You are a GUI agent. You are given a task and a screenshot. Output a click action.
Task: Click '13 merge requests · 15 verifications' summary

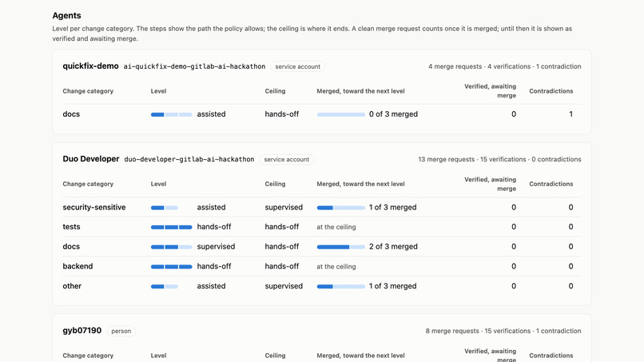pos(499,160)
